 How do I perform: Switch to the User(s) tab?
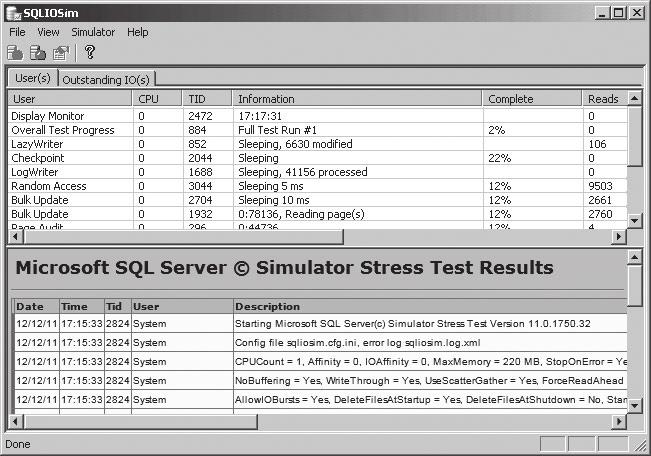(32, 78)
